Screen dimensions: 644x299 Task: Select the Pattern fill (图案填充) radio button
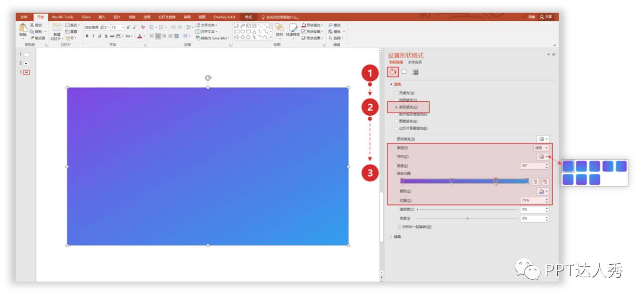pyautogui.click(x=396, y=121)
